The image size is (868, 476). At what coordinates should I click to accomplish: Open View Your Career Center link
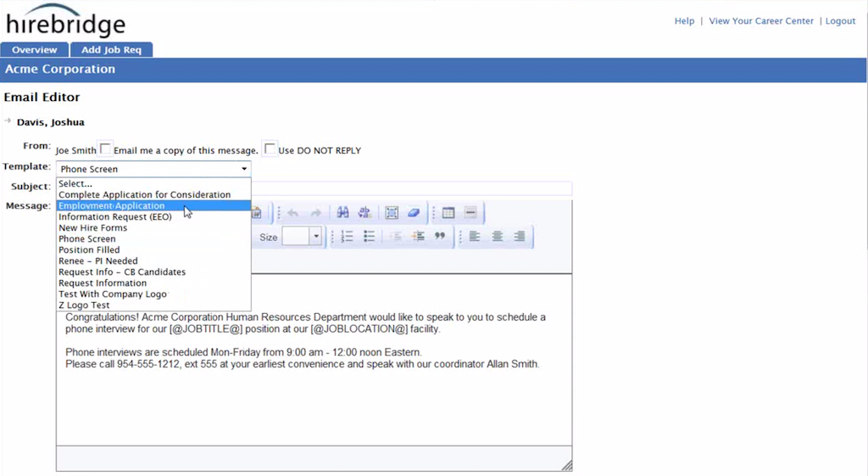coord(761,21)
